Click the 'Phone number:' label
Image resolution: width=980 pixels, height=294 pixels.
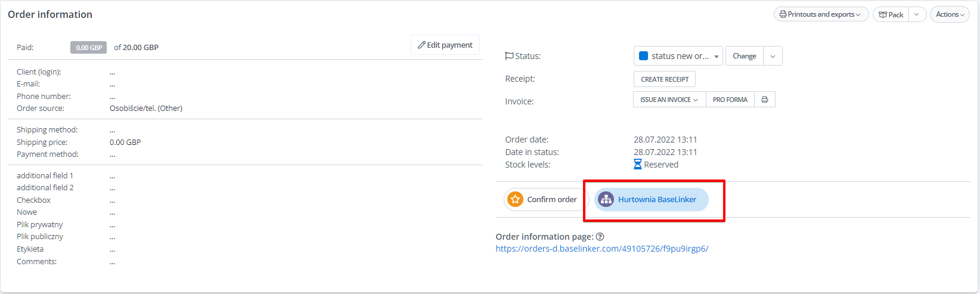[44, 97]
